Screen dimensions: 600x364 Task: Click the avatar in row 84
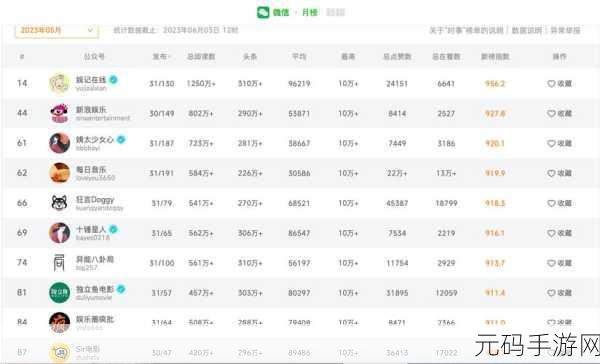tap(59, 322)
